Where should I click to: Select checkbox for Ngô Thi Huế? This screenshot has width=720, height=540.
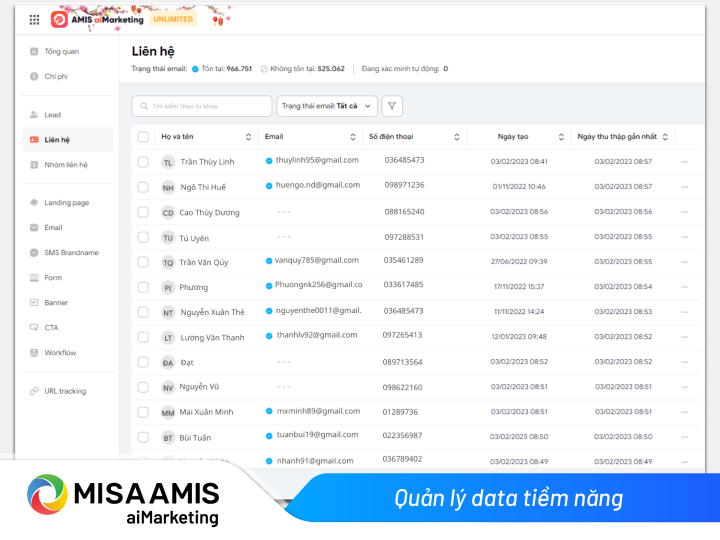pyautogui.click(x=143, y=187)
